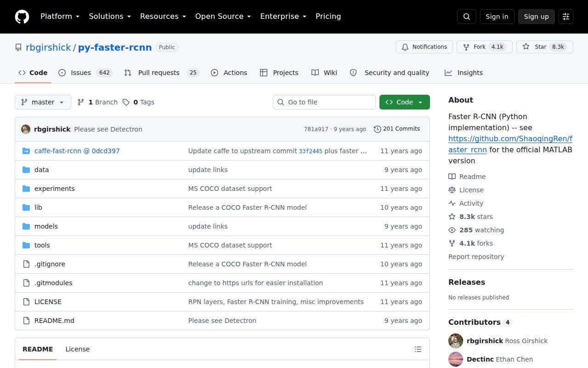Click the .gitmodules file icon
The image size is (588, 368).
point(26,283)
